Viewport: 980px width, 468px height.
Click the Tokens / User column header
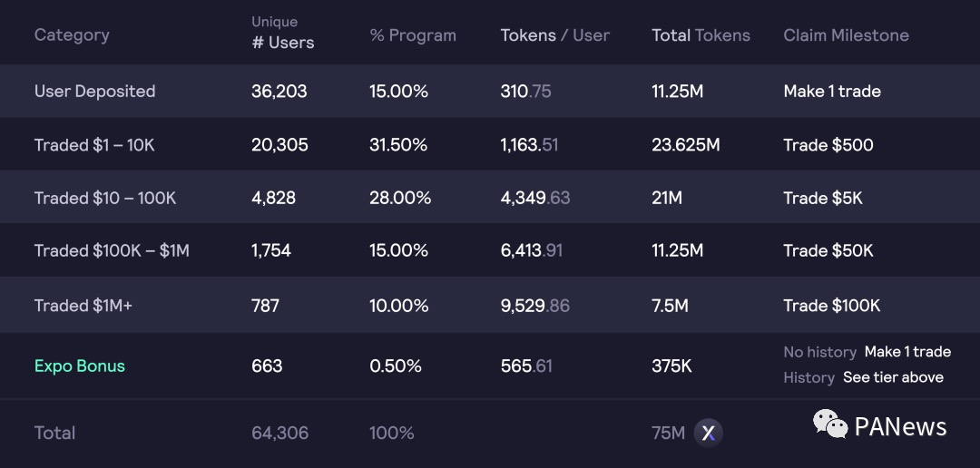[x=554, y=35]
